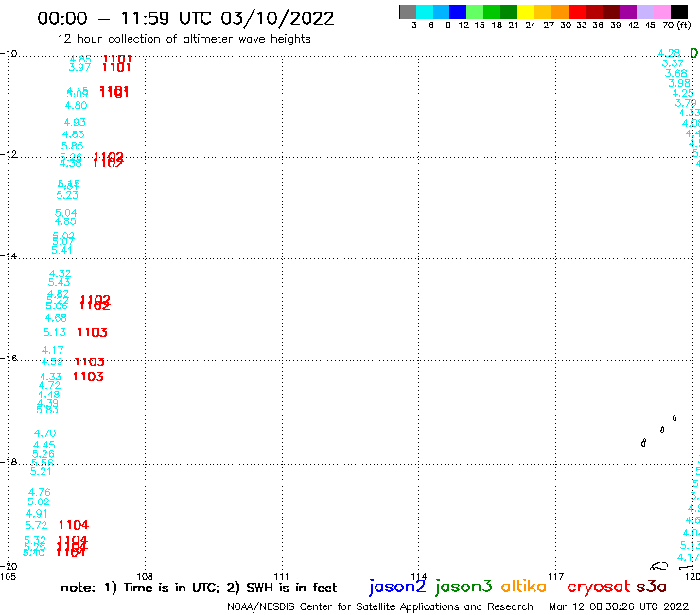Click the longitude axis label "108"
This screenshot has width=700, height=615.
point(145,576)
